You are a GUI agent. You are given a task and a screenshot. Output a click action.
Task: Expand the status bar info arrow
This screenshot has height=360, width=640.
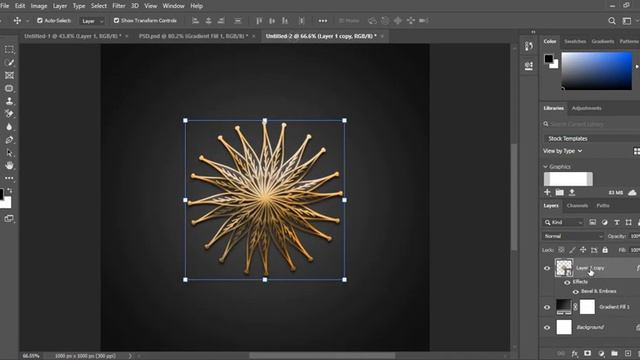130,356
